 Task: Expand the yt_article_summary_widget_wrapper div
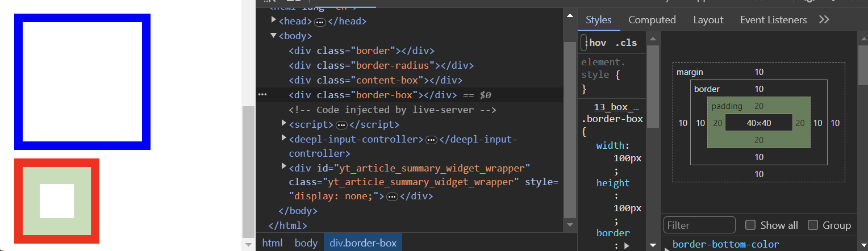pos(285,166)
